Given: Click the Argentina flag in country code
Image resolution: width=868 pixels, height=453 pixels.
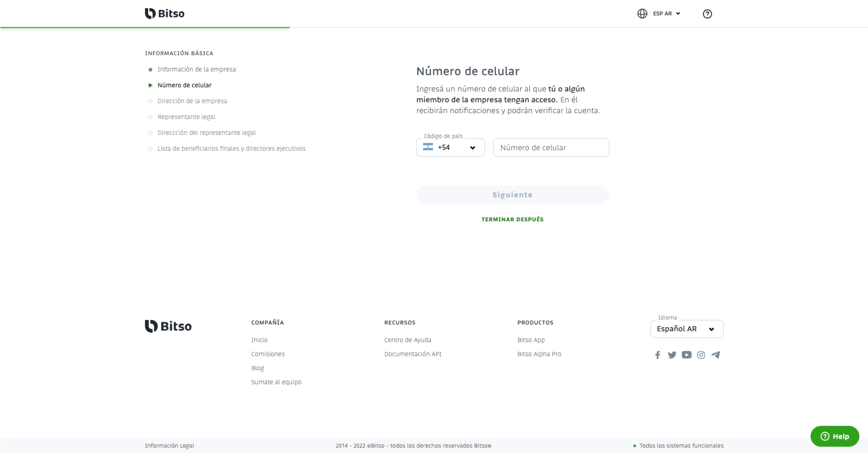Looking at the screenshot, I should click(428, 147).
